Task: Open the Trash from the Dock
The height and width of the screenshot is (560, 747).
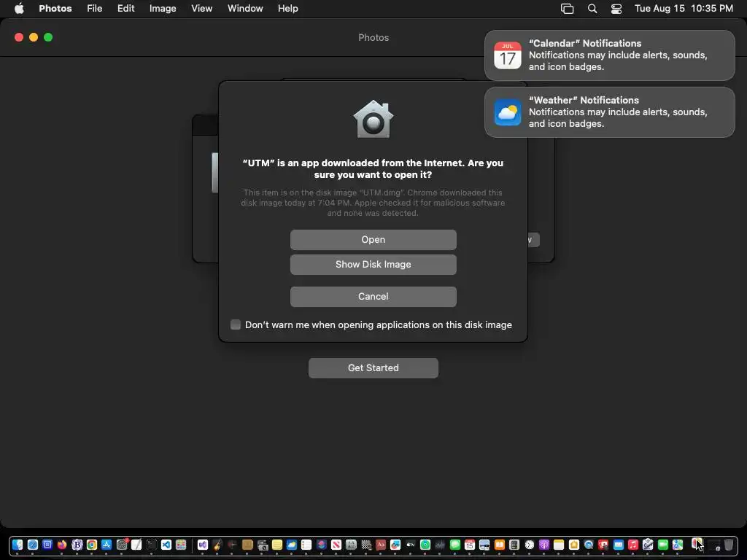Action: (729, 545)
